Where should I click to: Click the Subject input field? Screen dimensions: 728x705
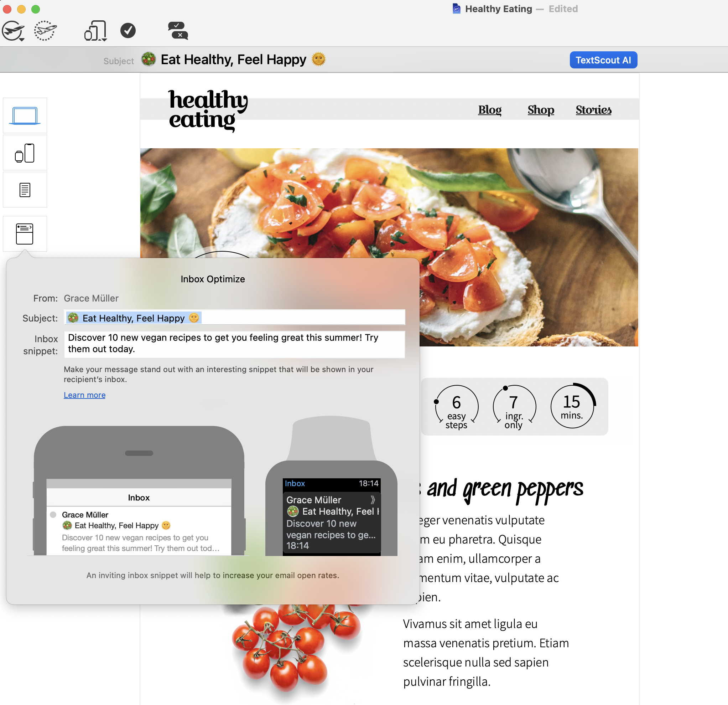[235, 318]
